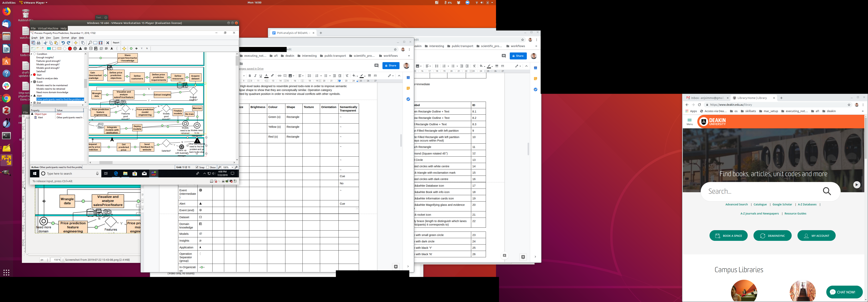Select the Alert triangle palette tool
Viewport: 868px width, 302px height.
click(x=80, y=48)
